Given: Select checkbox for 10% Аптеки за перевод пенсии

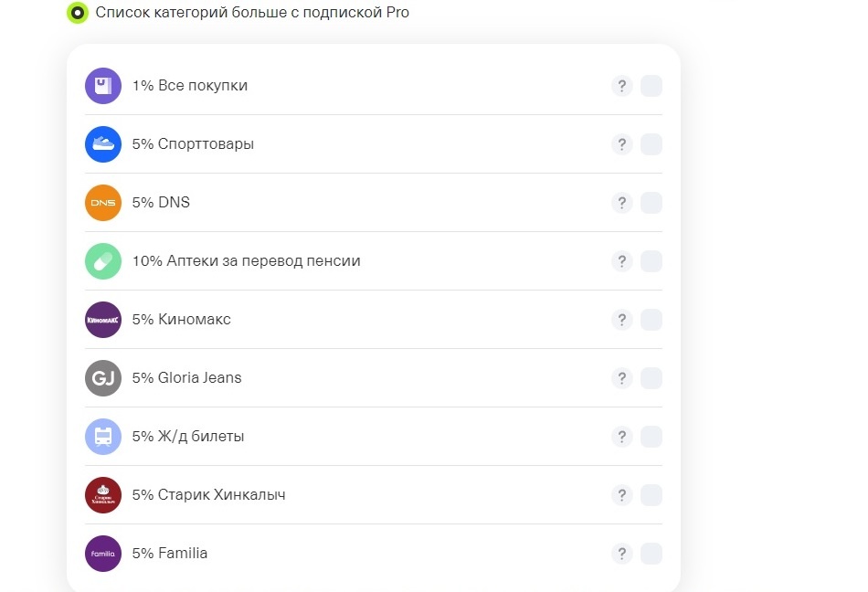Looking at the screenshot, I should click(651, 261).
